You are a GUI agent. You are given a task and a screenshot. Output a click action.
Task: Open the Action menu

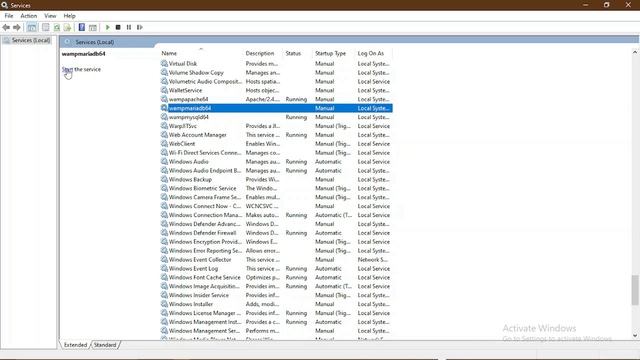tap(29, 16)
